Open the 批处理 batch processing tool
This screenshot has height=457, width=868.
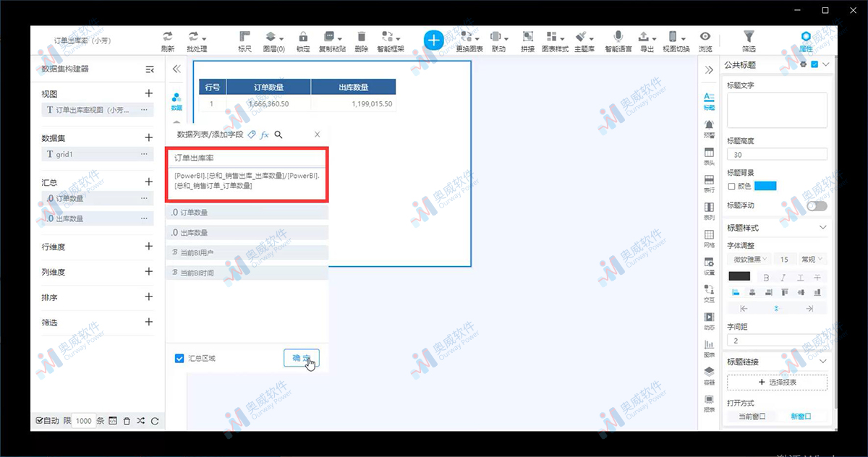(x=196, y=40)
